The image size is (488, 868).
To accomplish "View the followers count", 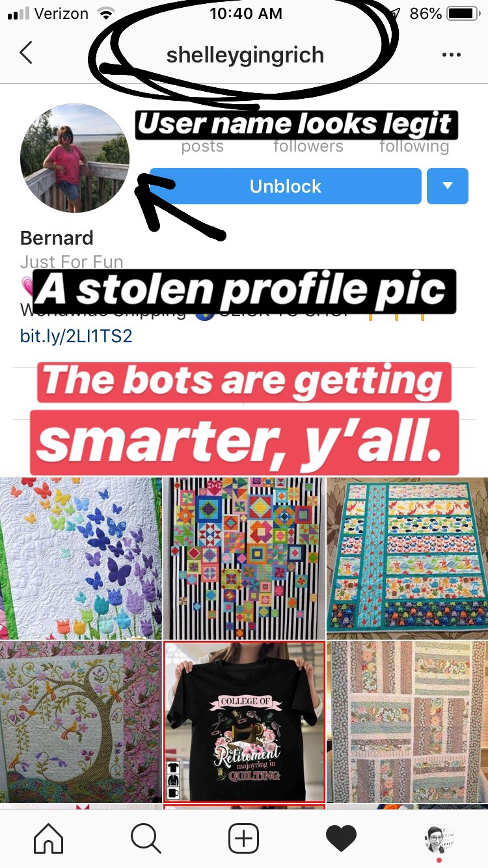I will click(308, 146).
